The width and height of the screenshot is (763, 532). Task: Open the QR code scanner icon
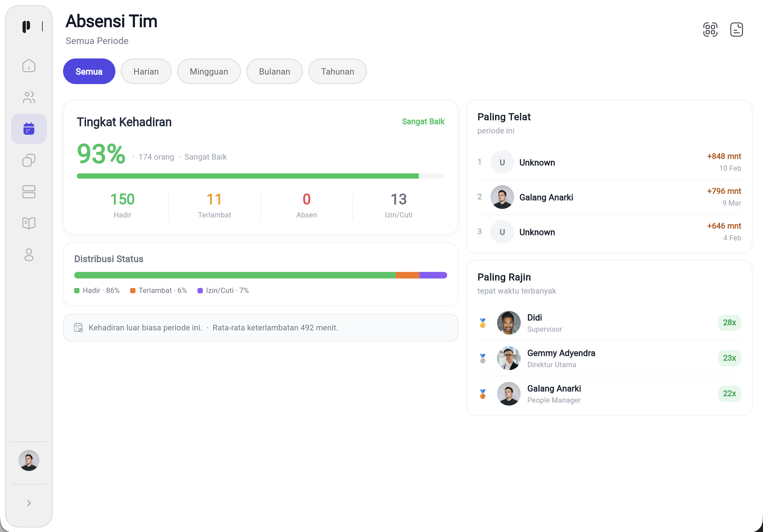tap(710, 30)
